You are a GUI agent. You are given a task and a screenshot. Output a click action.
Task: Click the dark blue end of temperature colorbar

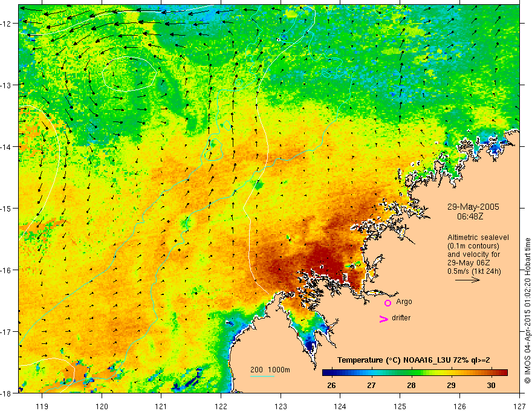(x=326, y=373)
